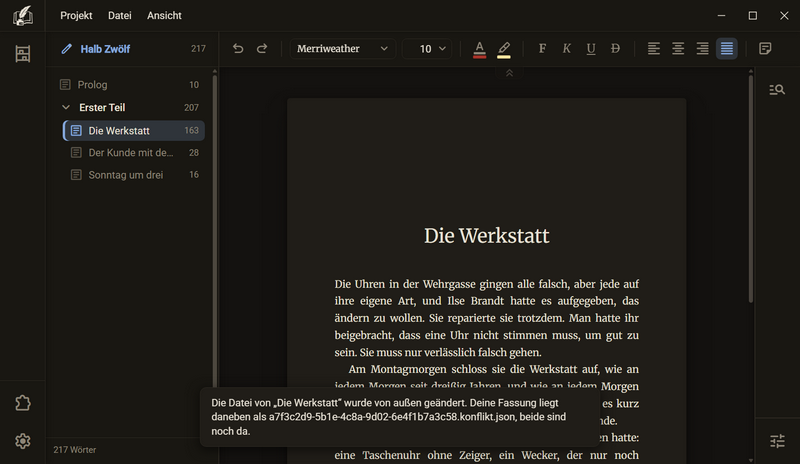Minimize the application window
The width and height of the screenshot is (800, 464).
(x=721, y=16)
